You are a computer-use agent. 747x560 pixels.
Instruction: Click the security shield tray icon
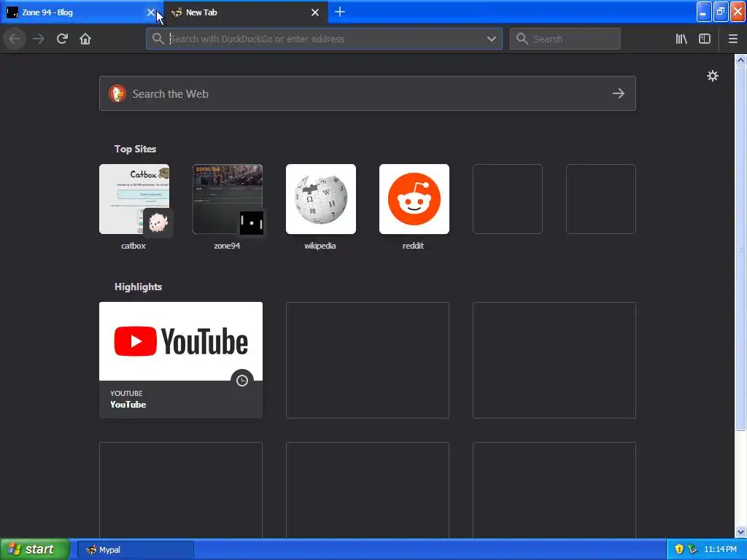pyautogui.click(x=679, y=549)
